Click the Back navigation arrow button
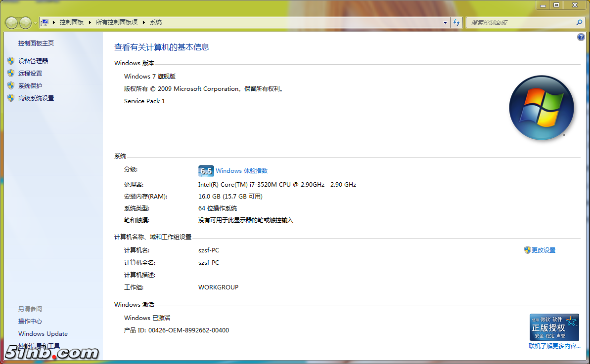This screenshot has height=364, width=590. coord(11,22)
